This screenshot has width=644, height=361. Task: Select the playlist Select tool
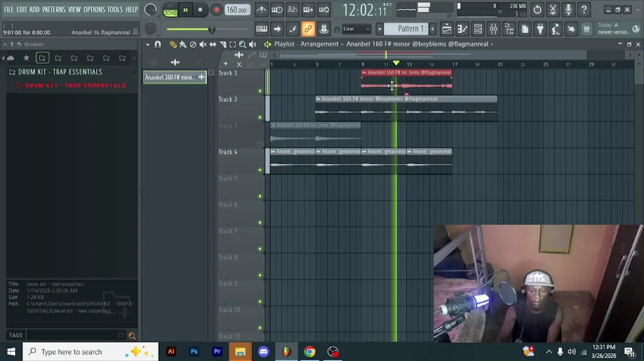(233, 45)
